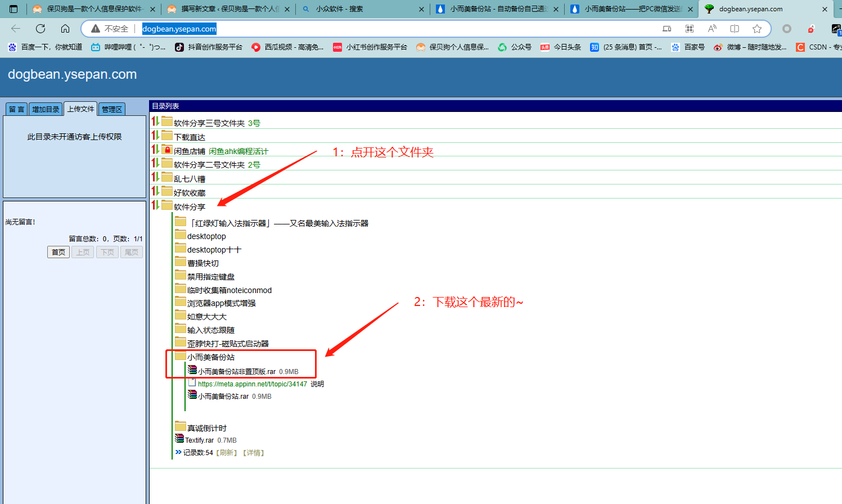Image resolution: width=842 pixels, height=504 pixels.
Task: Open 百度一下 bookmark
Action: tap(45, 47)
